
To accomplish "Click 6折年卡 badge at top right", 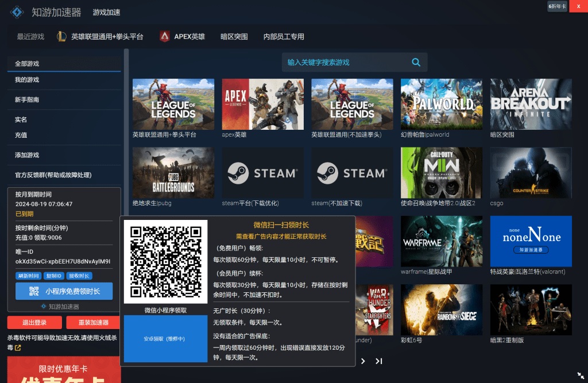I will 557,6.
